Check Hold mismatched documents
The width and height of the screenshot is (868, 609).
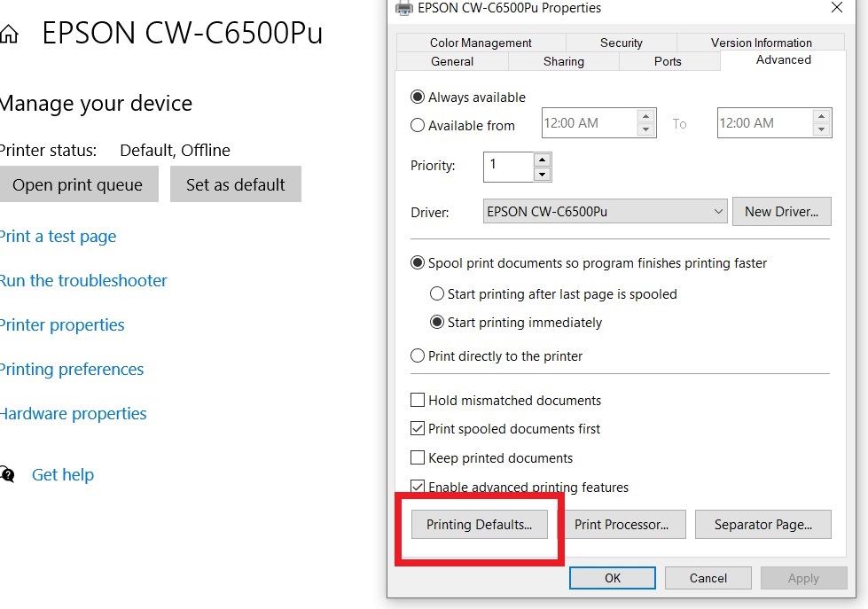(x=418, y=400)
